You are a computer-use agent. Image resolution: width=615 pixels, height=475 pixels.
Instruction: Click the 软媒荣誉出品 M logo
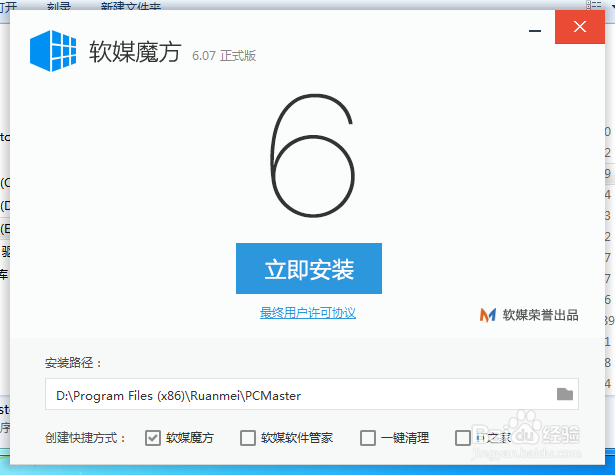click(488, 315)
